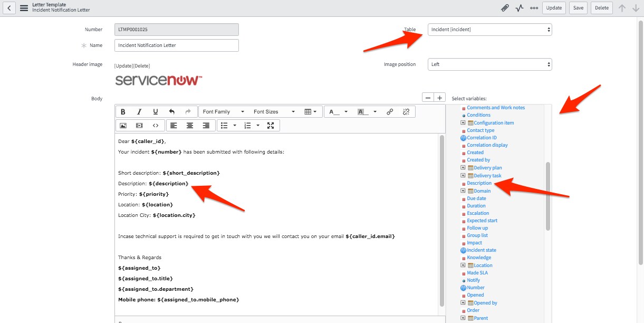Click the Delete button in header

[x=602, y=8]
